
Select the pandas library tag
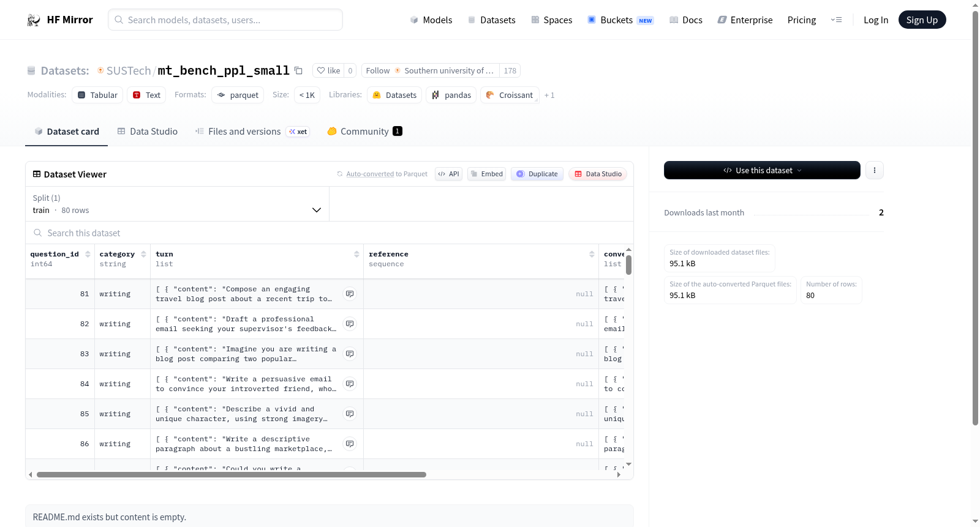pyautogui.click(x=451, y=95)
